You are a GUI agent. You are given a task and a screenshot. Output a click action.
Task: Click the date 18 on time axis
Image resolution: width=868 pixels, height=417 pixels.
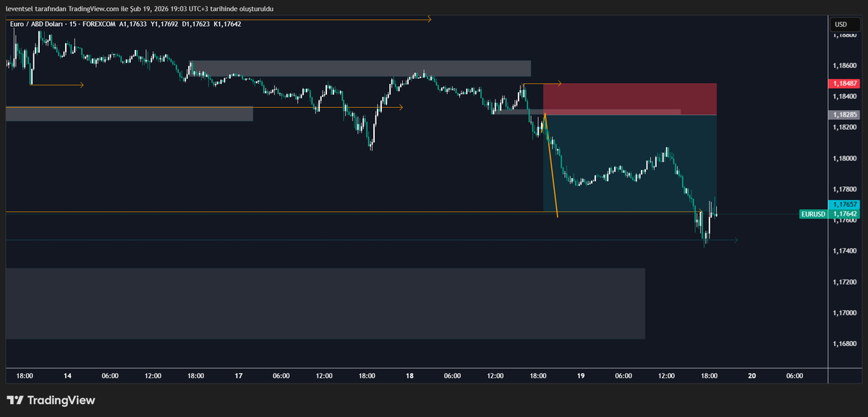coord(409,376)
